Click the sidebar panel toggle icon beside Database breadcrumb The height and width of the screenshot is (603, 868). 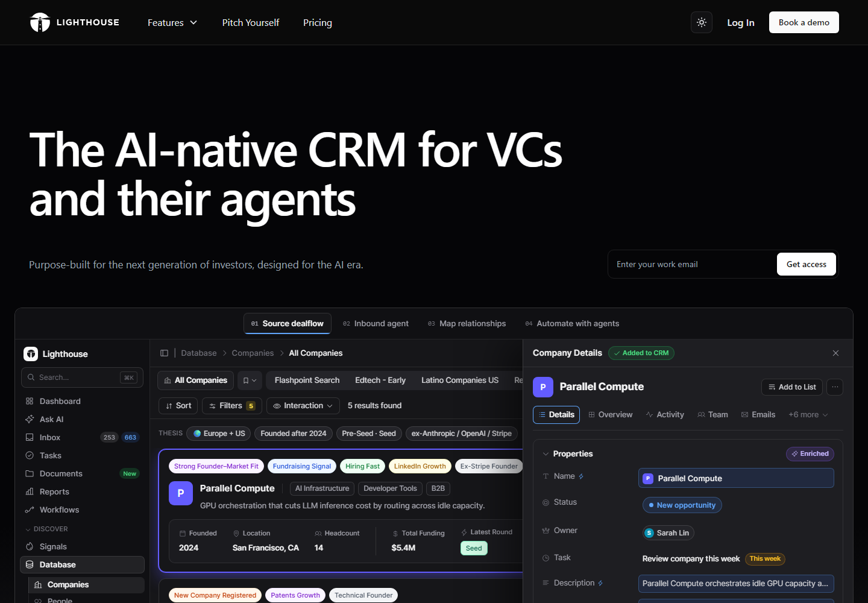[x=164, y=353]
